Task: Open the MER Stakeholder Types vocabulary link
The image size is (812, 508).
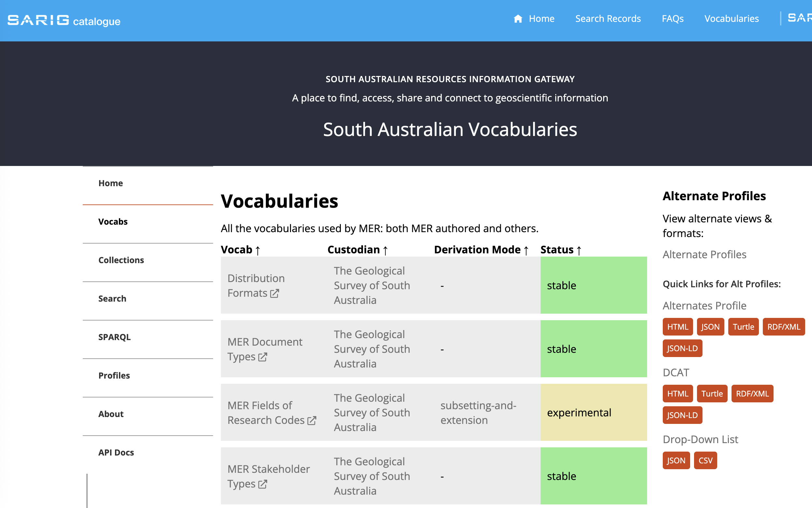Action: [x=268, y=476]
